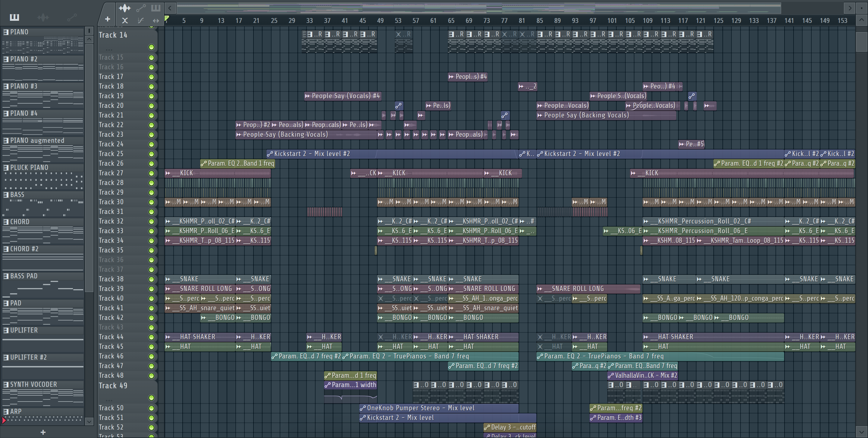
Task: Click the curve icon in playlist toolbar
Action: point(141,20)
